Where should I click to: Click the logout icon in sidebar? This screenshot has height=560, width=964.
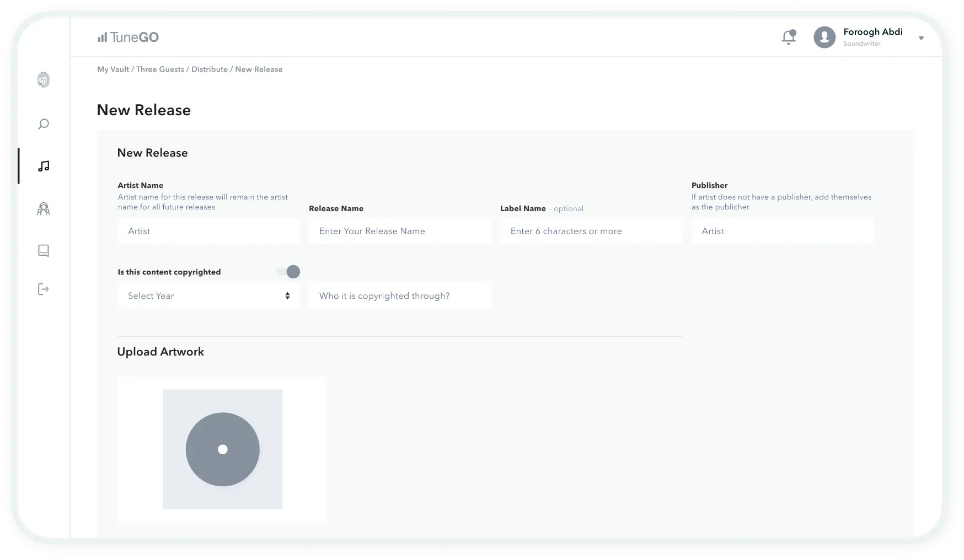[44, 289]
